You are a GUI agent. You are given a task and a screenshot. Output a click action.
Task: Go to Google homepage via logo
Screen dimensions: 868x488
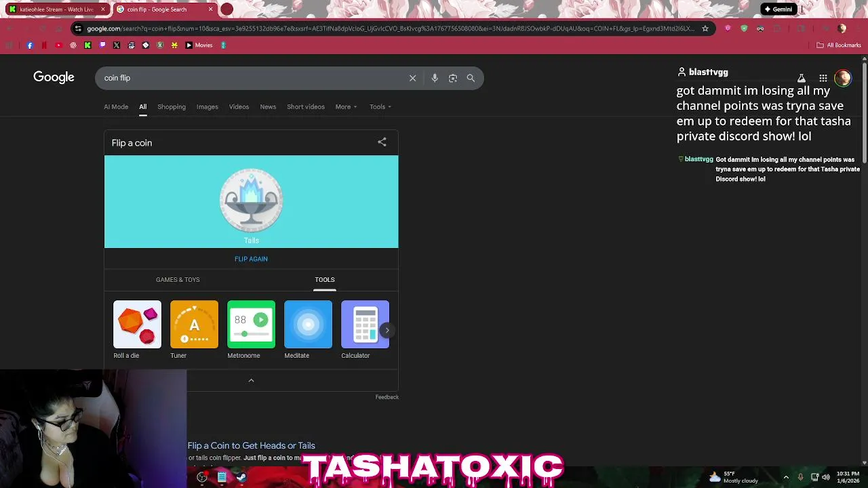54,77
